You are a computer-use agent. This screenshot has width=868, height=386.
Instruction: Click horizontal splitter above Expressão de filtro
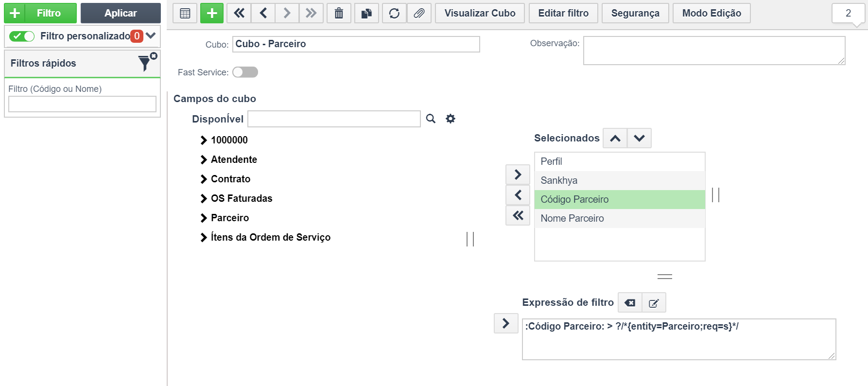pos(664,277)
